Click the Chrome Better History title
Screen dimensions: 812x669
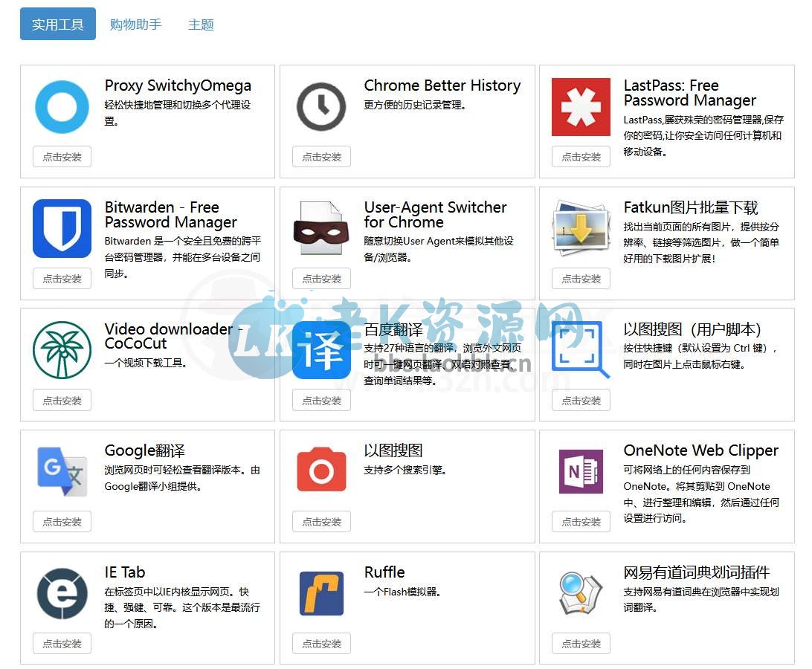tap(442, 85)
